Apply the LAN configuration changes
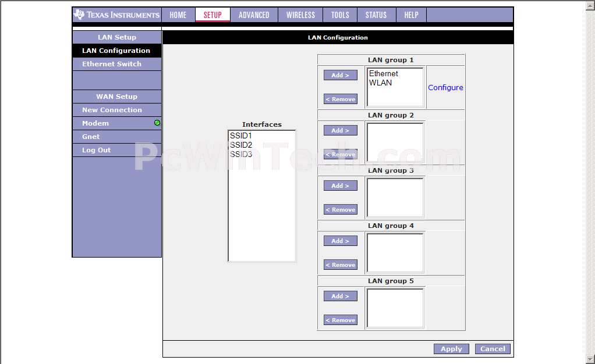The image size is (595, 364). coord(451,349)
